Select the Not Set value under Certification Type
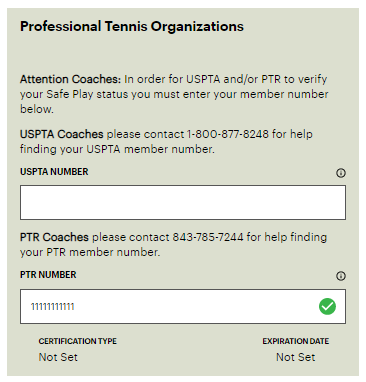This screenshot has height=382, width=366. tap(58, 357)
